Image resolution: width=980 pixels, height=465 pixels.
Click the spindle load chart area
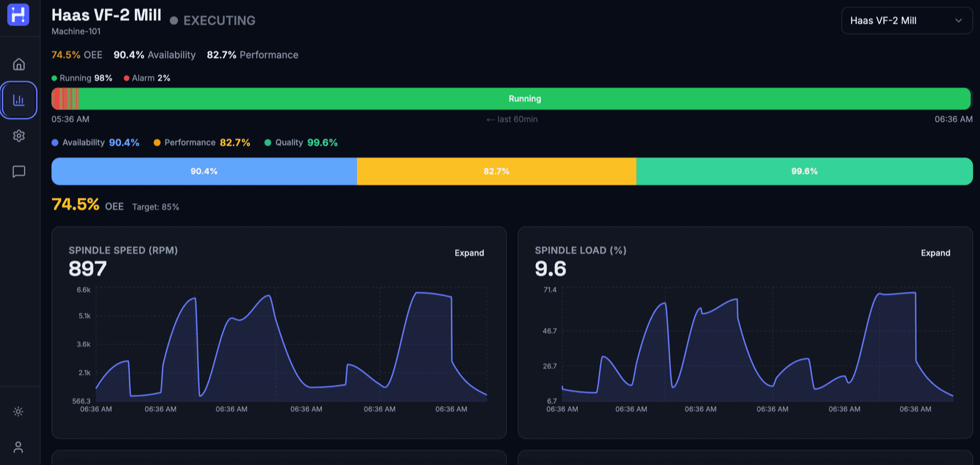[758, 345]
